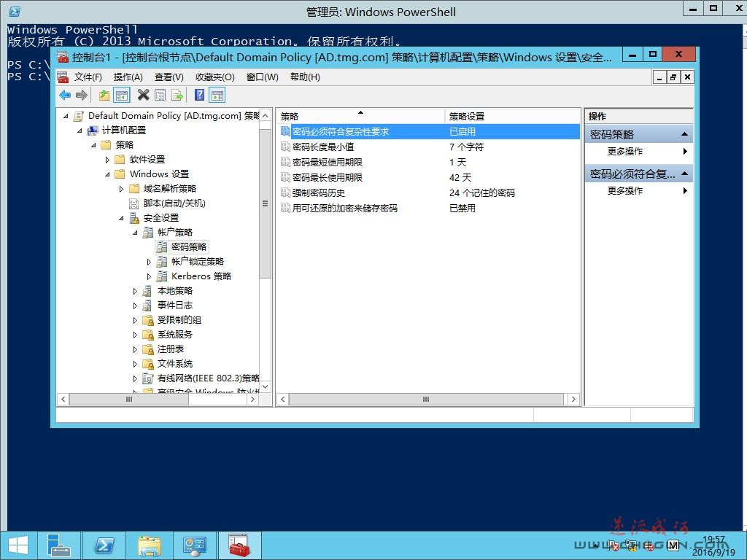Expand the 域名解析策略 node
Viewport: 747px width, 560px height.
(x=121, y=189)
